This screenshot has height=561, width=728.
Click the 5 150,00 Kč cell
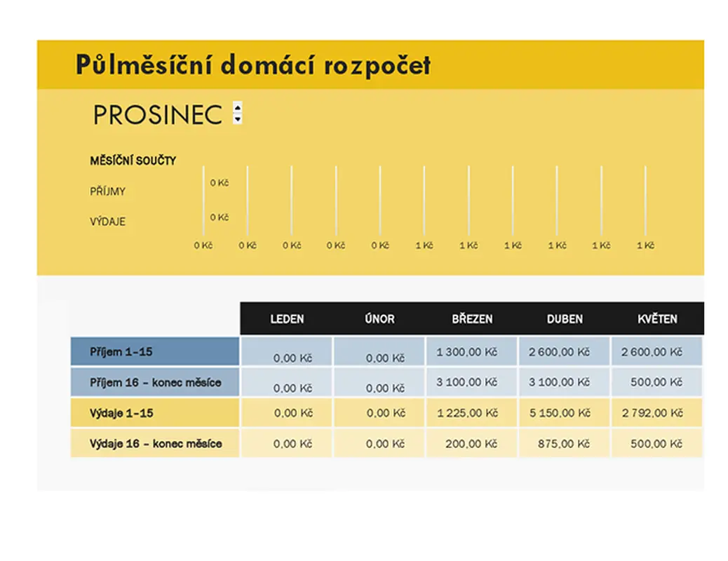(x=565, y=413)
